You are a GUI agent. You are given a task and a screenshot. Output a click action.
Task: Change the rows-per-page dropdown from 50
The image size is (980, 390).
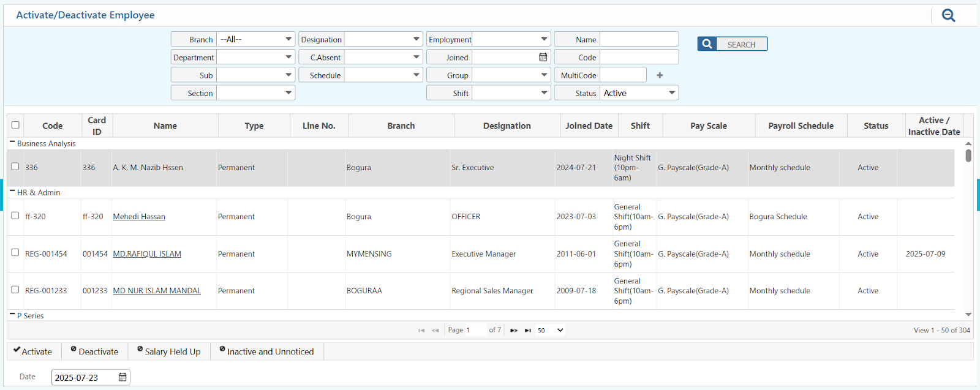550,331
